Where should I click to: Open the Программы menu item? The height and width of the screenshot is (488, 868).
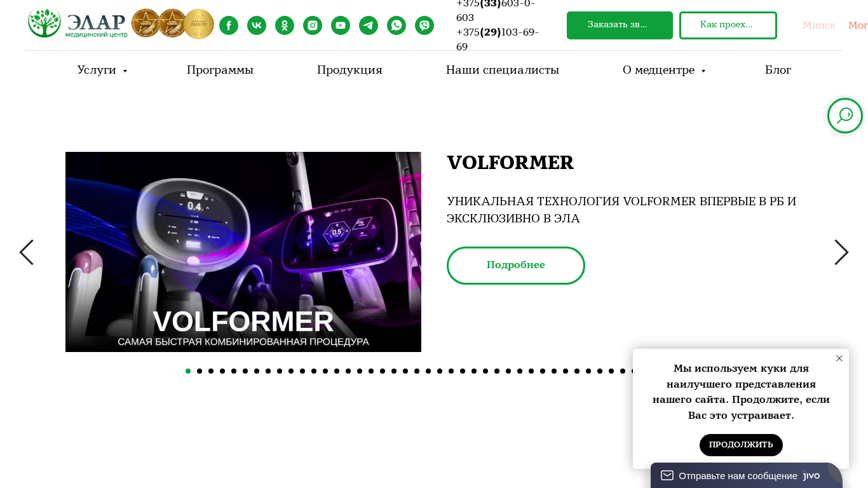220,70
